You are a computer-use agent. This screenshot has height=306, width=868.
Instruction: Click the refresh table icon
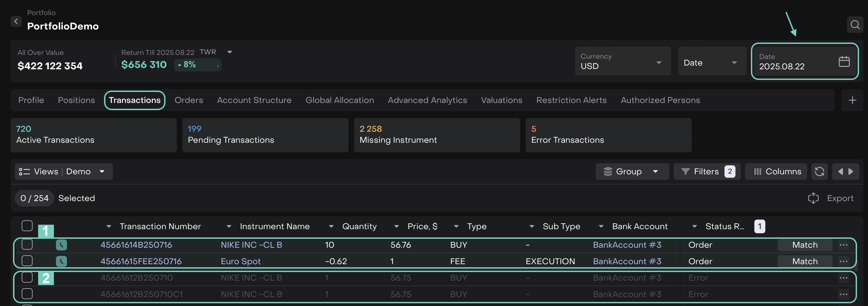(820, 172)
